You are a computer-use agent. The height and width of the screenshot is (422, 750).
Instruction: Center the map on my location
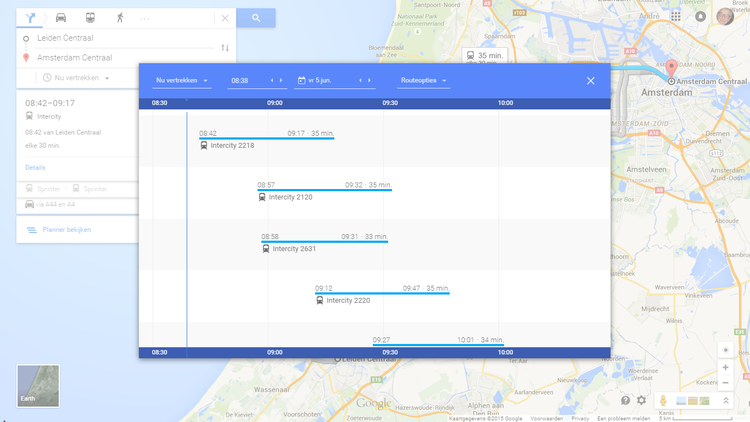726,350
